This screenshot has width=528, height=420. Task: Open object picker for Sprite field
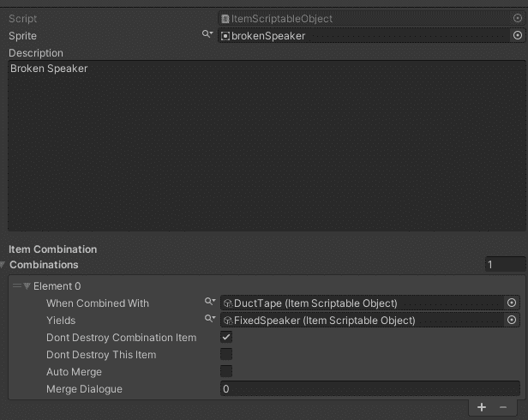point(517,36)
